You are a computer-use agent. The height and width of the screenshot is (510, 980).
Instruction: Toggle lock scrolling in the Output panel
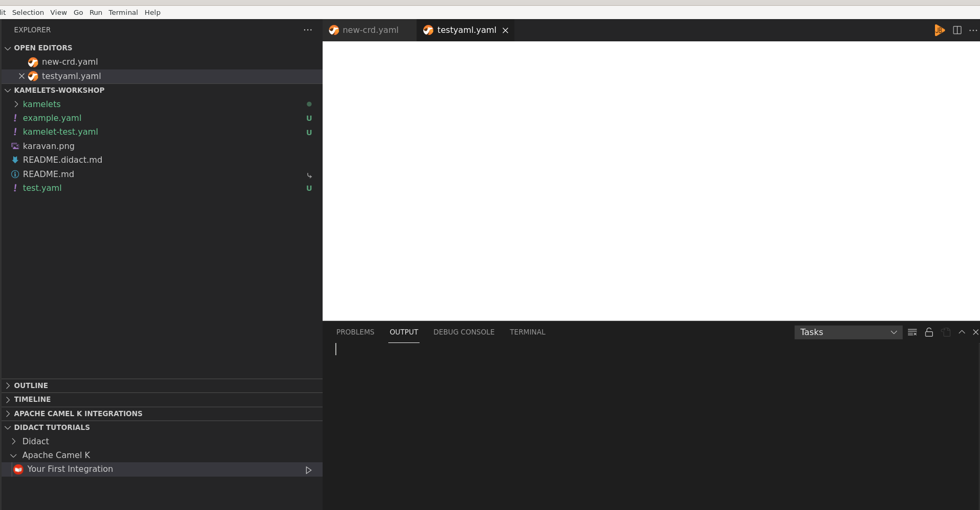click(929, 332)
